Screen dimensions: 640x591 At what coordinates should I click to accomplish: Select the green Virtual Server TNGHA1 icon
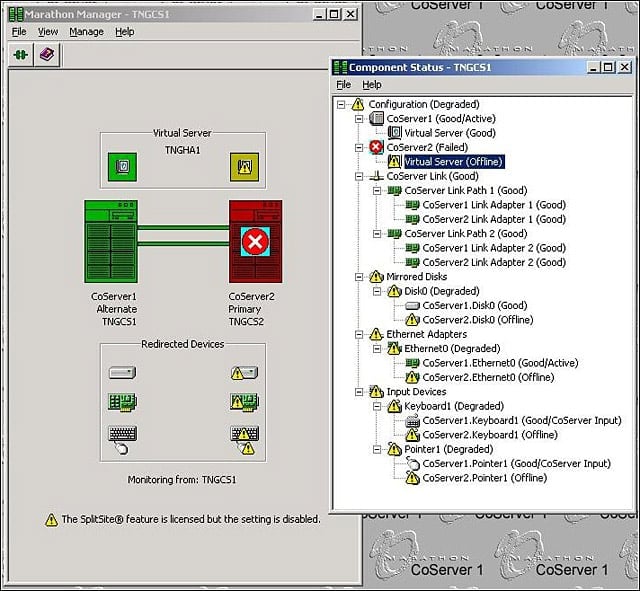click(122, 167)
